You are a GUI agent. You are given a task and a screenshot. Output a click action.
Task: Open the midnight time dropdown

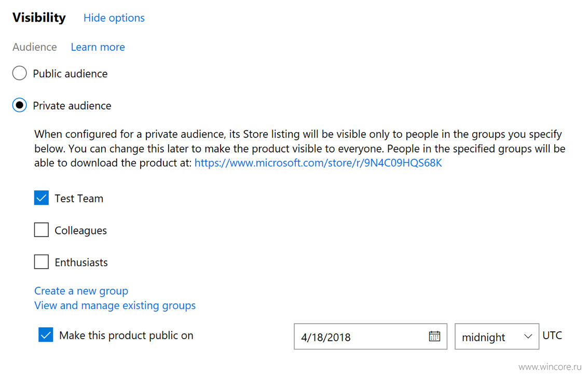[497, 337]
